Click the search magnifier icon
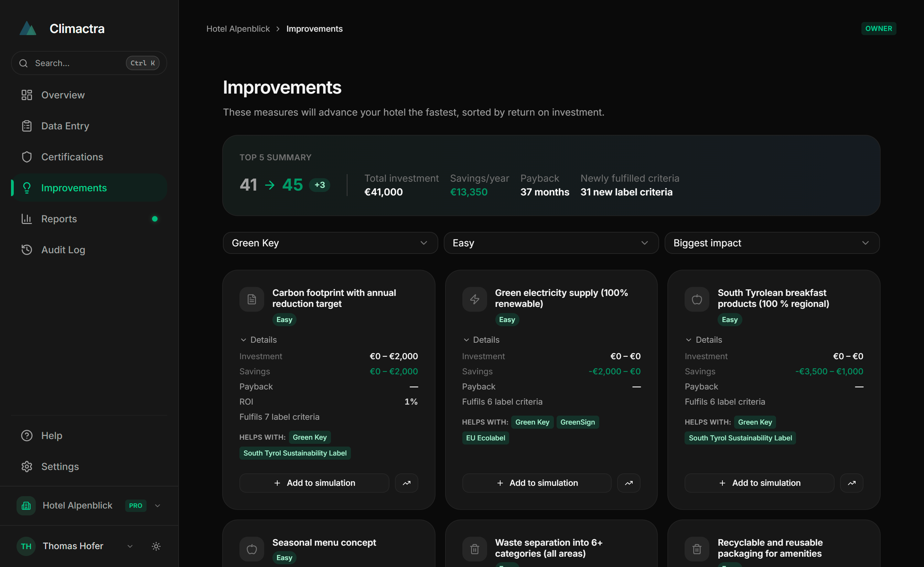This screenshot has width=924, height=567. [23, 63]
